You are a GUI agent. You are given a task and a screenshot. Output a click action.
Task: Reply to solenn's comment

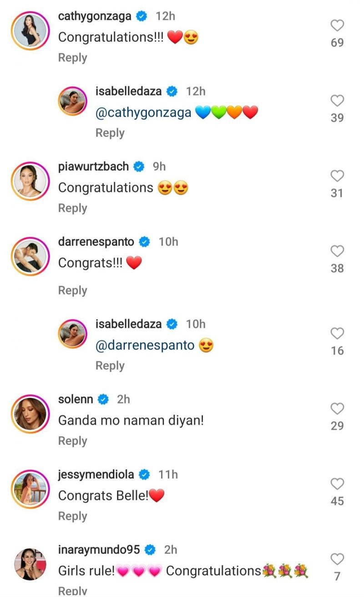(x=72, y=441)
